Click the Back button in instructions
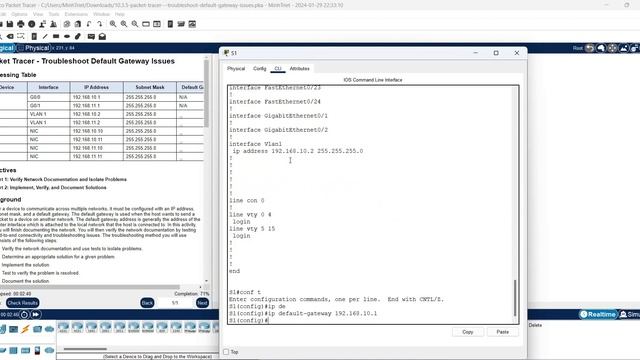Image resolution: width=640 pixels, height=360 pixels. [x=147, y=303]
